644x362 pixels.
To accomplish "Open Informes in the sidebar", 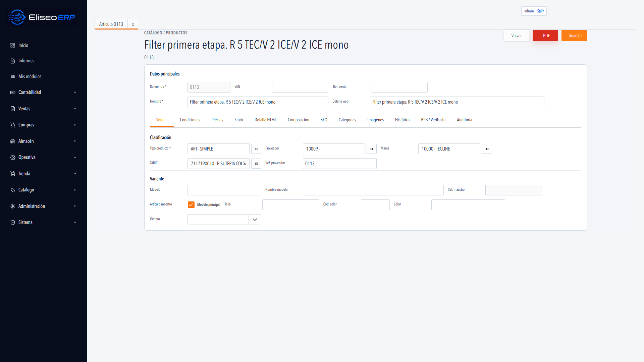I will [x=26, y=61].
